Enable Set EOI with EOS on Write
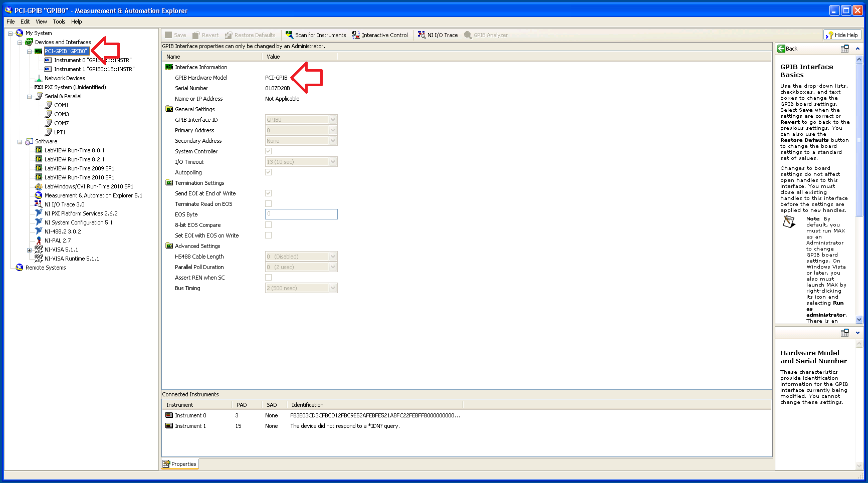This screenshot has height=483, width=868. pos(269,235)
